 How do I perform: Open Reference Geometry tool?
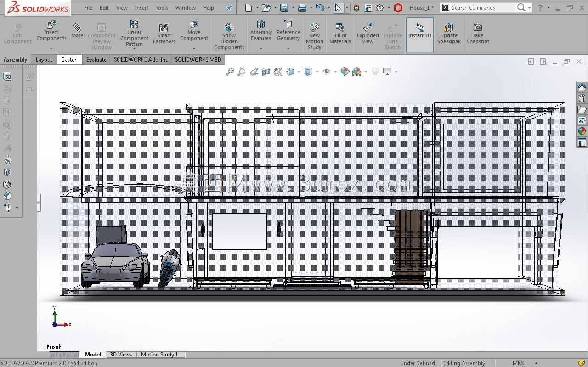[288, 31]
